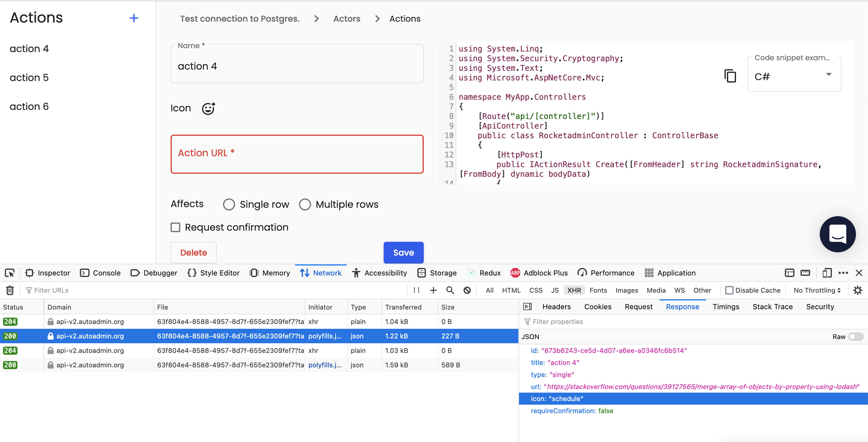Click the Name field containing action 4
Image resolution: width=868 pixels, height=442 pixels.
click(297, 64)
